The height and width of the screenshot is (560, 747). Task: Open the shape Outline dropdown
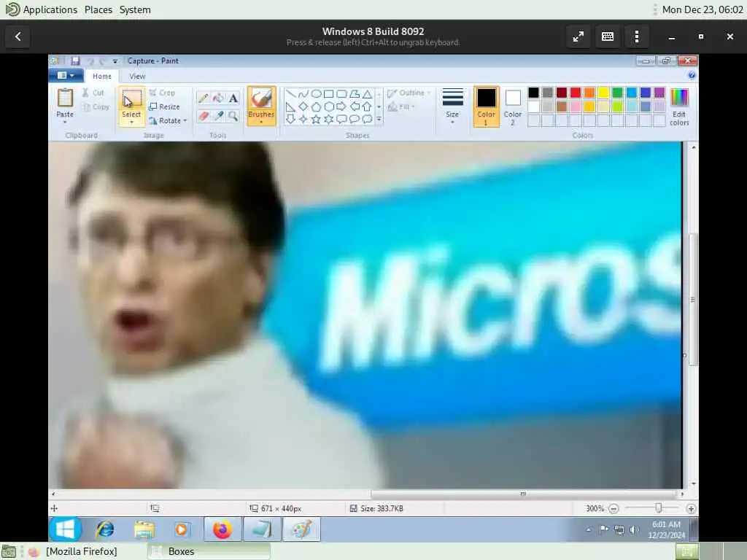409,93
